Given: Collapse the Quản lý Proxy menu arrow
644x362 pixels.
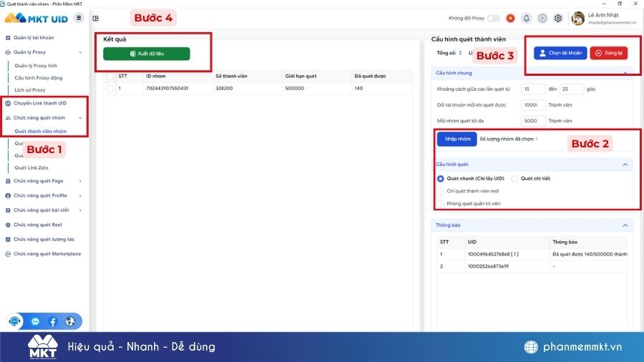Looking at the screenshot, I should coord(80,52).
